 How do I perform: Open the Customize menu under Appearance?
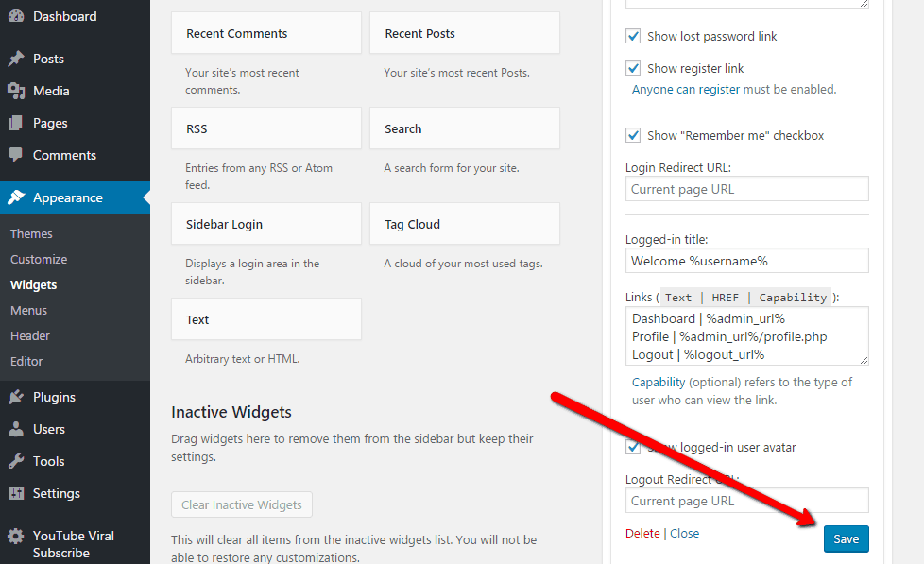38,259
